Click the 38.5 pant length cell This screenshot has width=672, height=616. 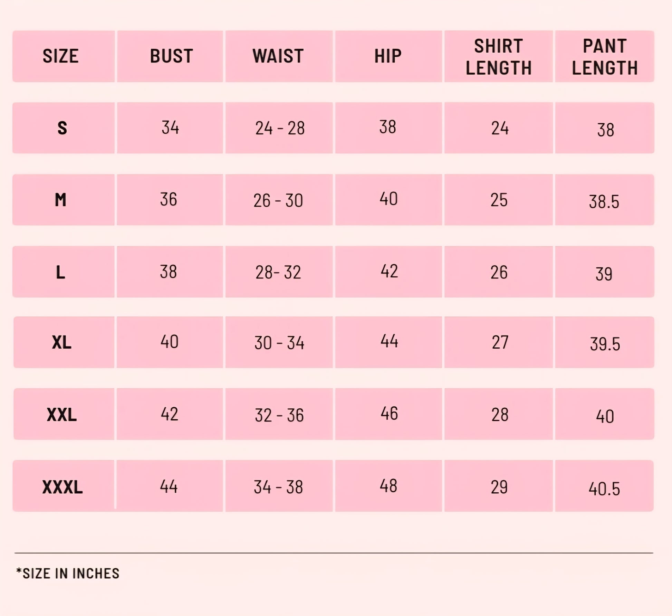(x=605, y=200)
